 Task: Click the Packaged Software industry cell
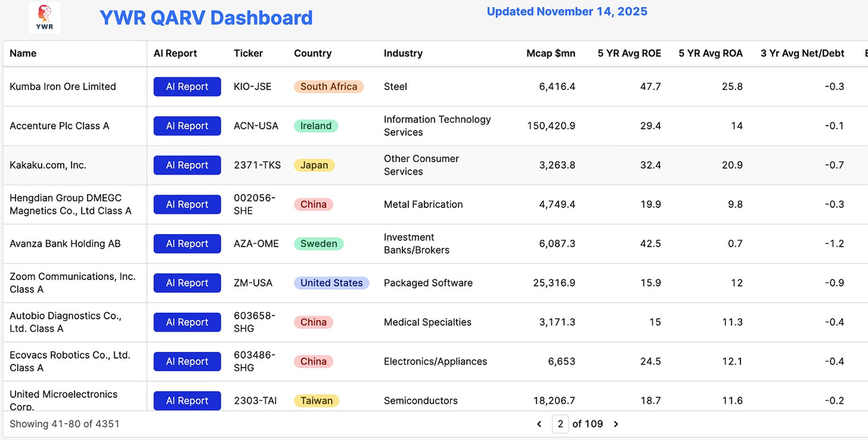point(428,283)
